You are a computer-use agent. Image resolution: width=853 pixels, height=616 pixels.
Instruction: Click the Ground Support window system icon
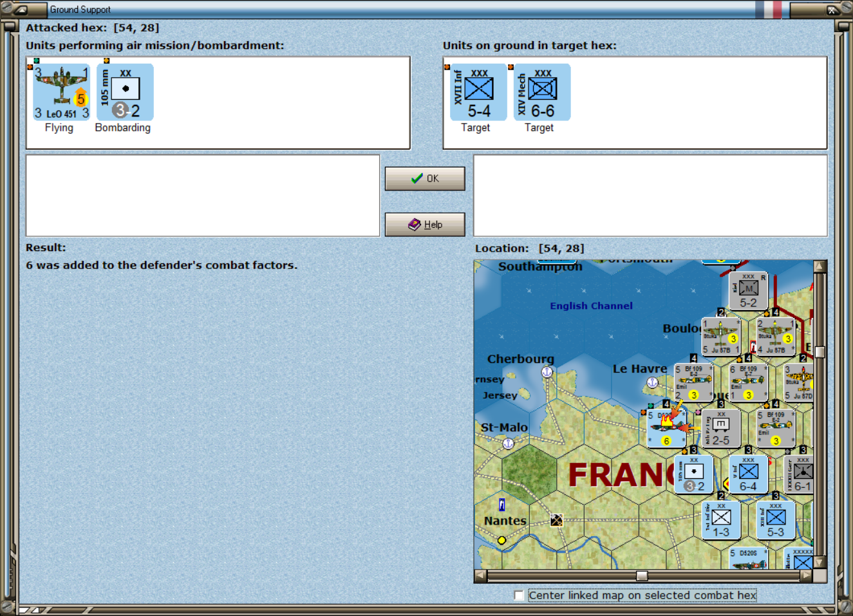(21, 10)
